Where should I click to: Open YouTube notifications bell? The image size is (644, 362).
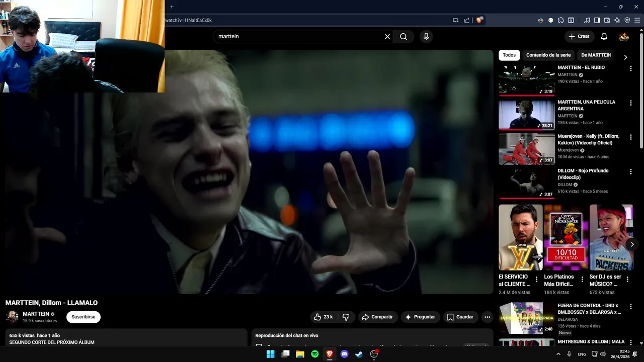coord(604,37)
